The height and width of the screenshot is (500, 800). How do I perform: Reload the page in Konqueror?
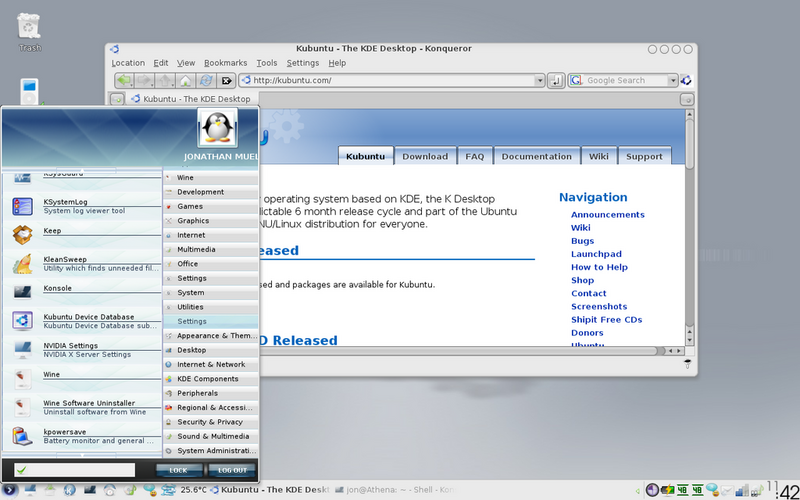(206, 80)
